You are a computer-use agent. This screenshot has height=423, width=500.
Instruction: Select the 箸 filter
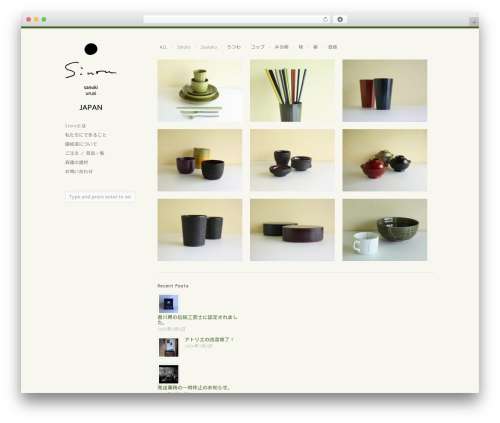(315, 47)
